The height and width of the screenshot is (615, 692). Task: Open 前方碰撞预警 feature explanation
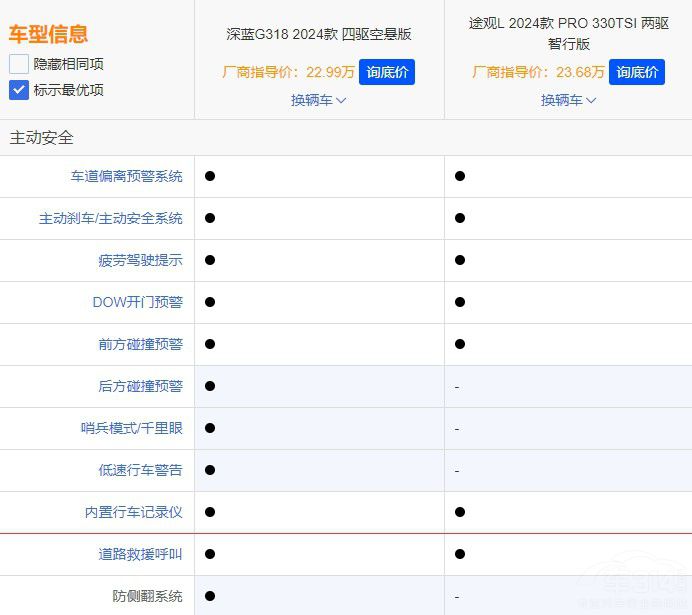click(140, 344)
